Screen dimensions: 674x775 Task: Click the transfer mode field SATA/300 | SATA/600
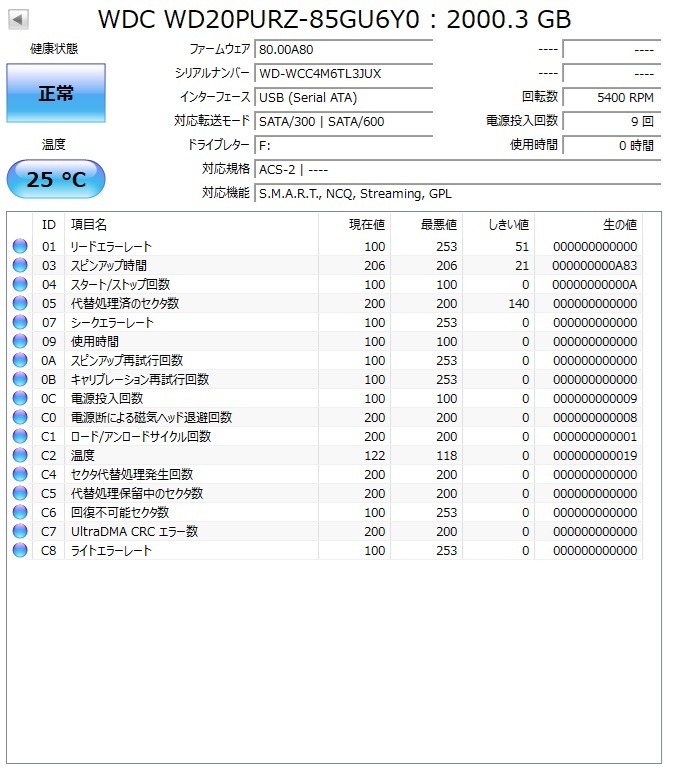(344, 122)
